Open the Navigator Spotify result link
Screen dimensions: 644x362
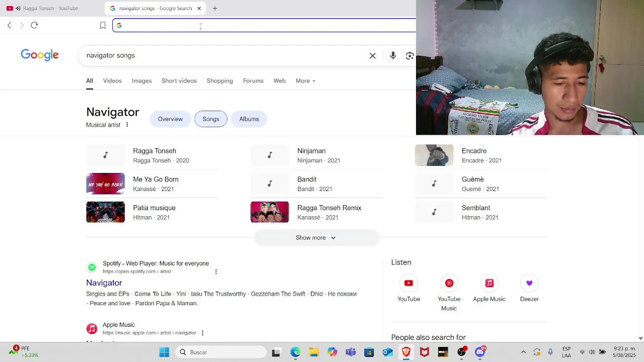click(x=104, y=283)
